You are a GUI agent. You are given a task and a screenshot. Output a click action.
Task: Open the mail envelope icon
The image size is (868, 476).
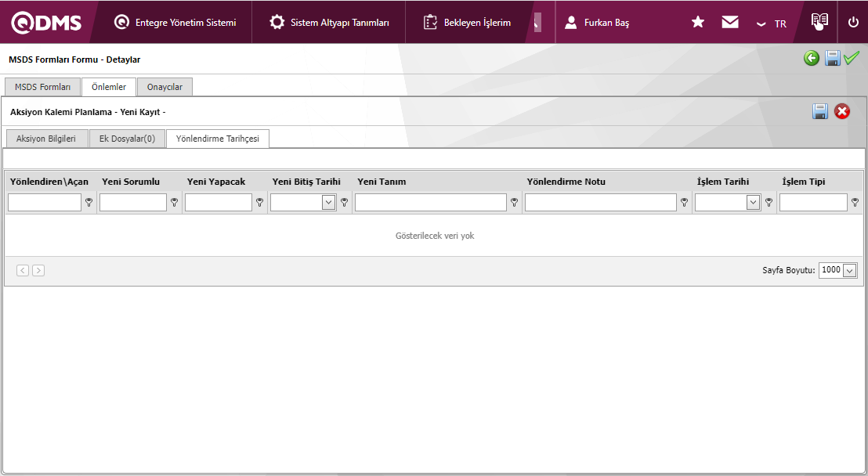[730, 23]
